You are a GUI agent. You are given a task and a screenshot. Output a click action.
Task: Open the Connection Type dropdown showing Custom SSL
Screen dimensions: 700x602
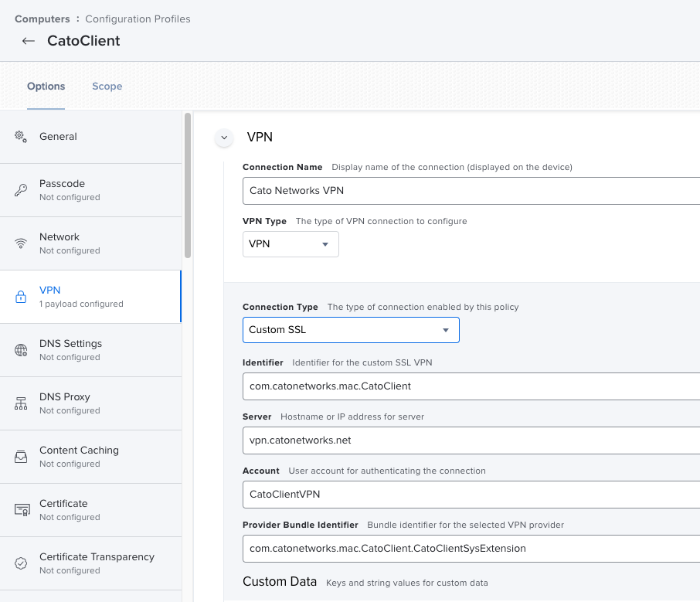351,329
